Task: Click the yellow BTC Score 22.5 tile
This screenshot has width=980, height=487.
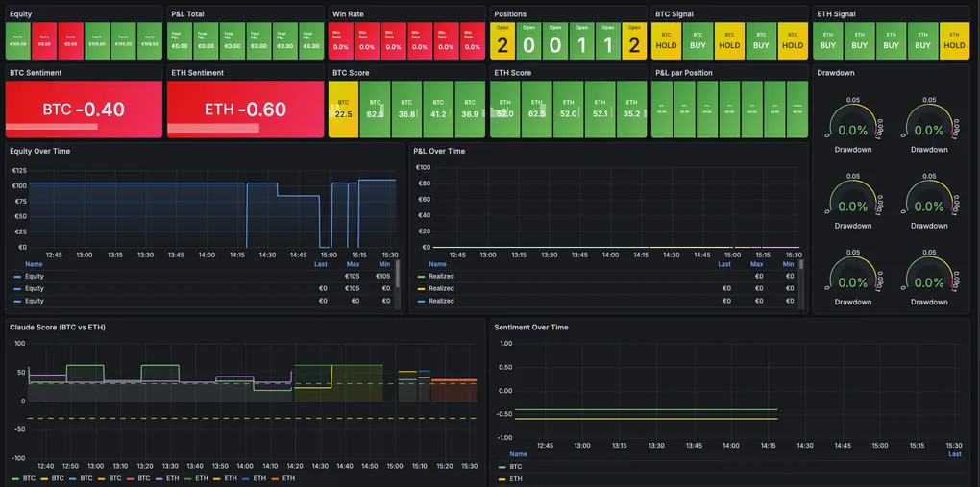Action: click(343, 110)
